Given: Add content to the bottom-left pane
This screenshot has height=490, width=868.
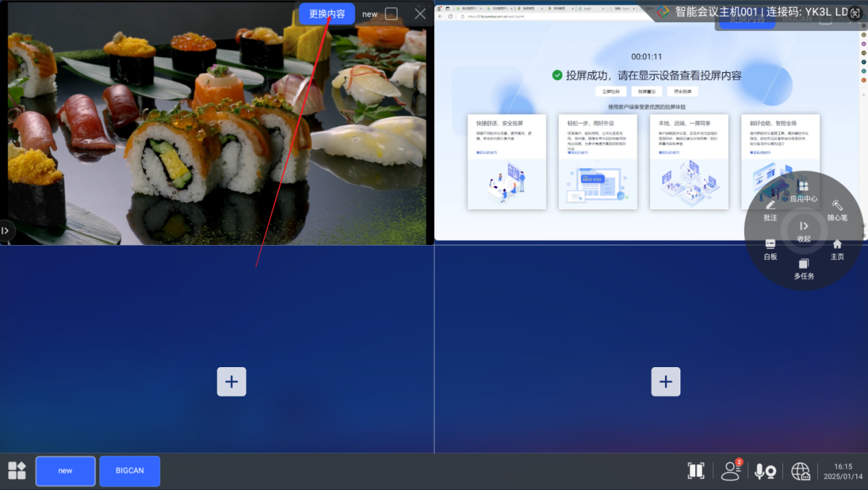Looking at the screenshot, I should pos(231,382).
